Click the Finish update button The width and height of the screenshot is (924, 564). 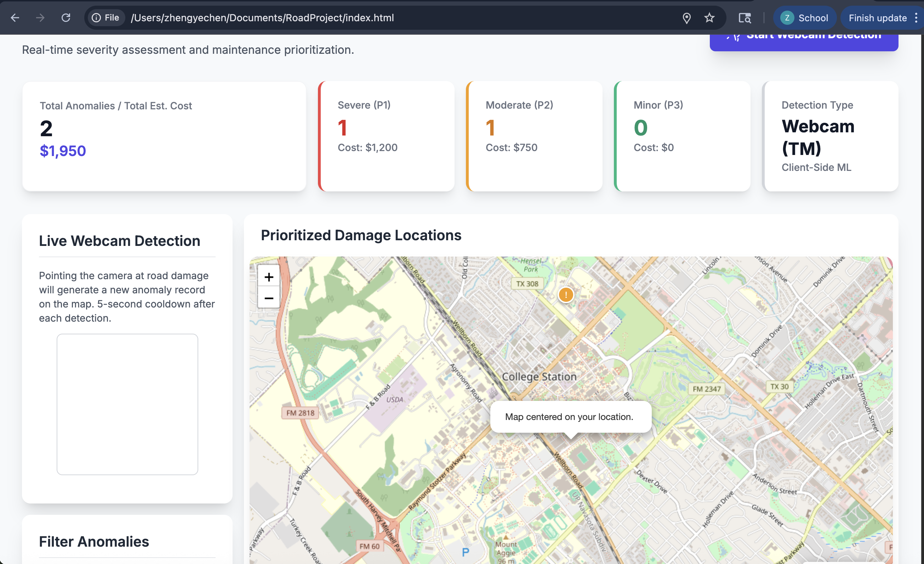877,18
